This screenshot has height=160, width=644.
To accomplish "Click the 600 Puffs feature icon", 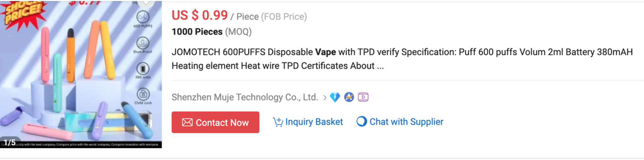I will tap(143, 17).
